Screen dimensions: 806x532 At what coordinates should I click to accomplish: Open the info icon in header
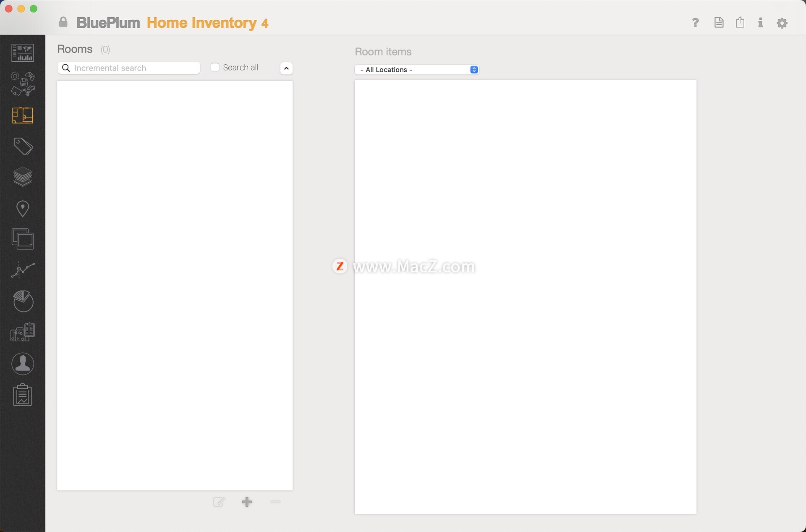pos(760,23)
